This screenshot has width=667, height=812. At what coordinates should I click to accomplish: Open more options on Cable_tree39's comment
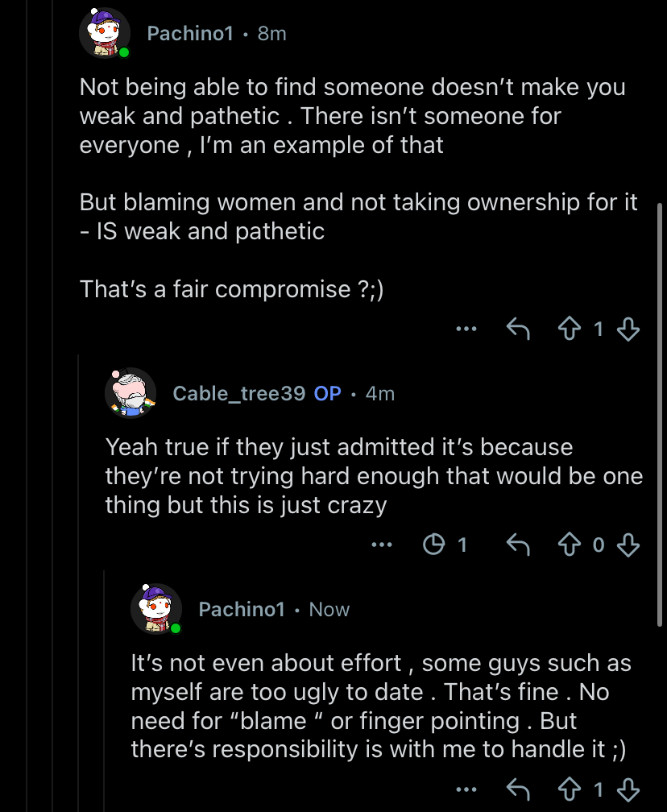[x=381, y=545]
